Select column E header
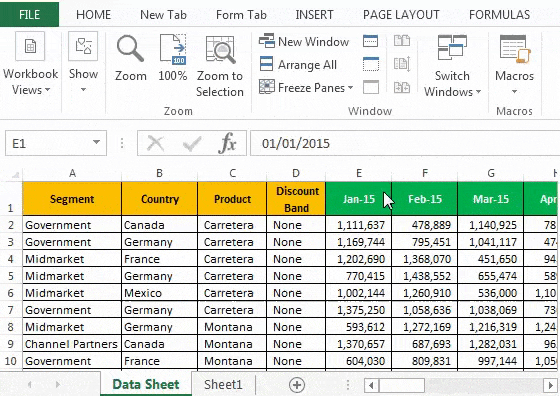560x396 pixels. [359, 174]
